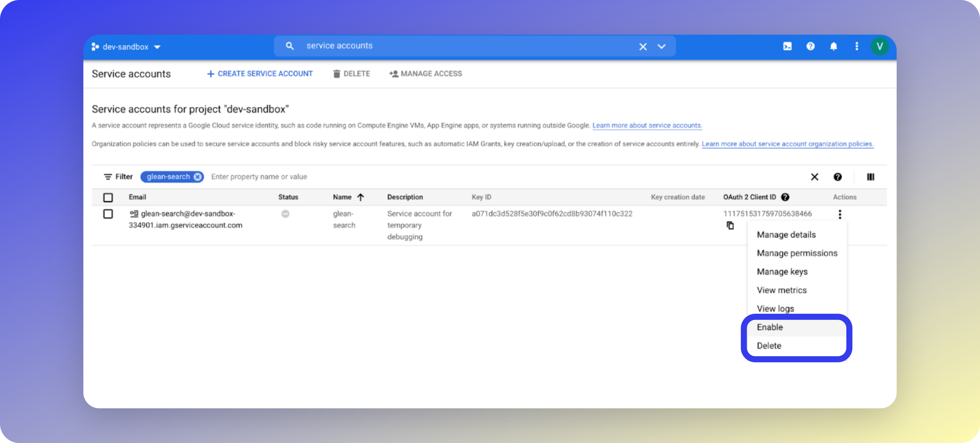Viewport: 980px width, 443px height.
Task: Open the notifications bell
Action: click(x=834, y=46)
